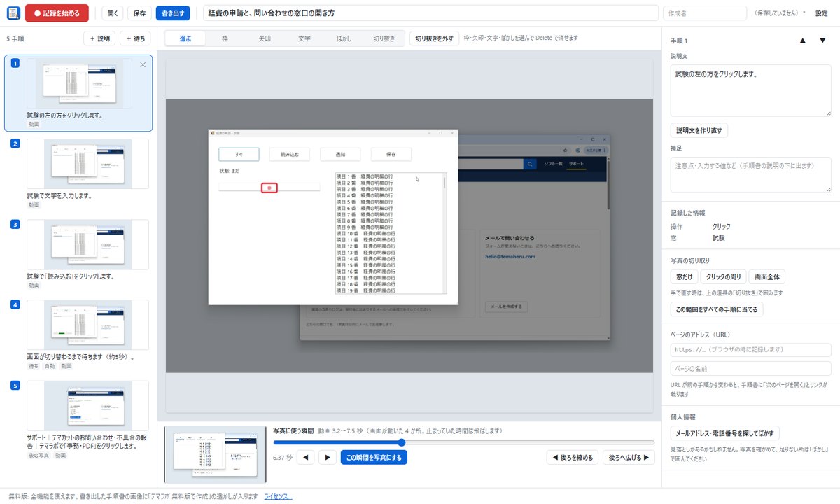Crop photo to 画面全体
Image resolution: width=840 pixels, height=504 pixels.
click(x=767, y=276)
